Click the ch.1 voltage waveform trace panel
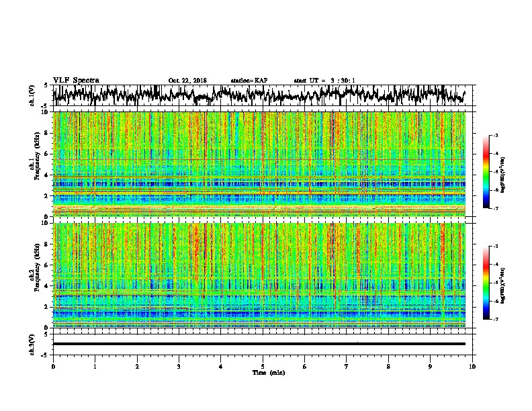532x411 pixels. pos(264,95)
